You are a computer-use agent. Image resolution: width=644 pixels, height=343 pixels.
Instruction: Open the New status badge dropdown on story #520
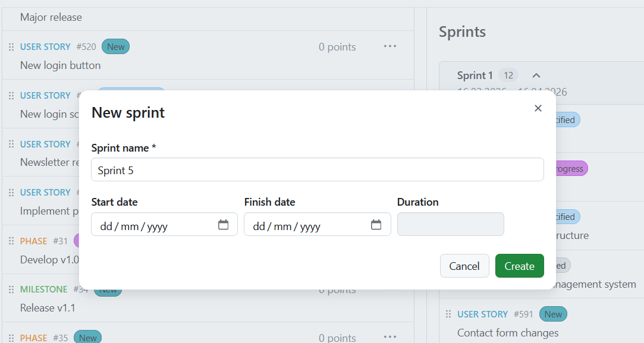(115, 46)
